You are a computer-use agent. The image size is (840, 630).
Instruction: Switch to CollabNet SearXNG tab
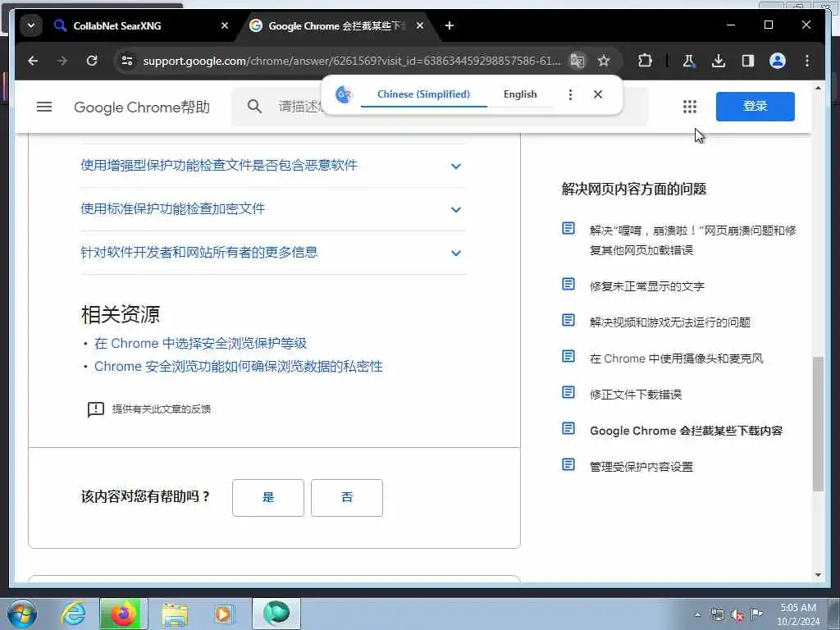tap(141, 25)
